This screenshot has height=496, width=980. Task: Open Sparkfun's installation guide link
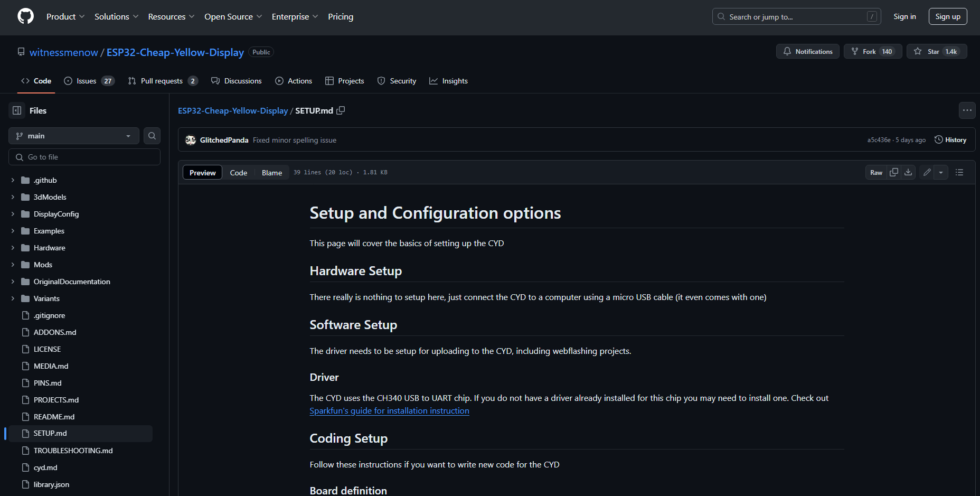tap(389, 410)
